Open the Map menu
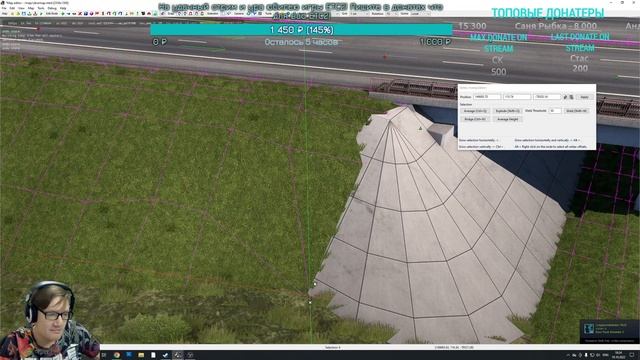 point(31,8)
